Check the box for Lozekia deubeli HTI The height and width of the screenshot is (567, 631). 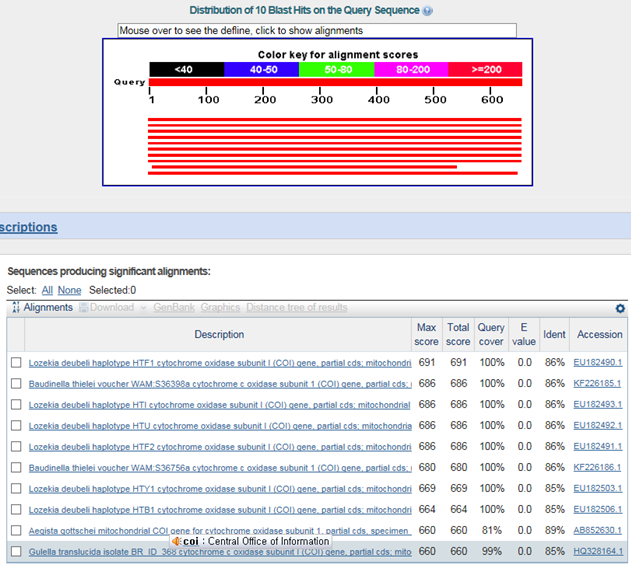click(16, 404)
